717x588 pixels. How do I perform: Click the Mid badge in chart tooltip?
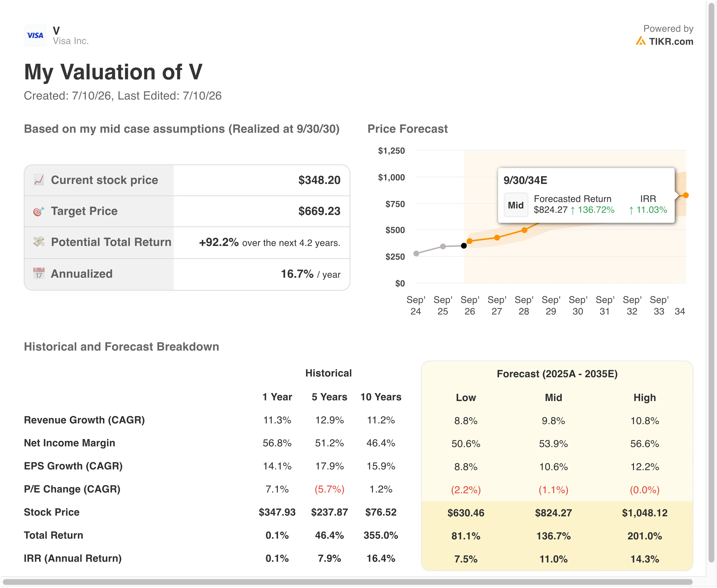click(x=516, y=205)
